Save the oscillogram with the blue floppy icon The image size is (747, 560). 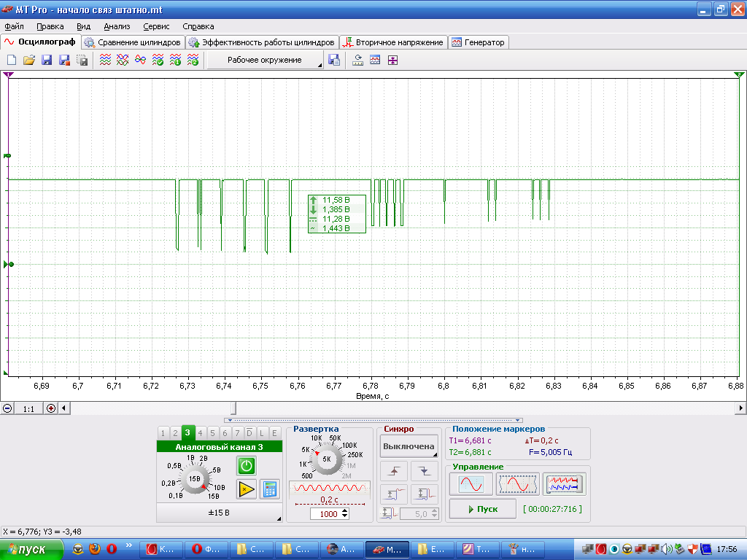47,60
